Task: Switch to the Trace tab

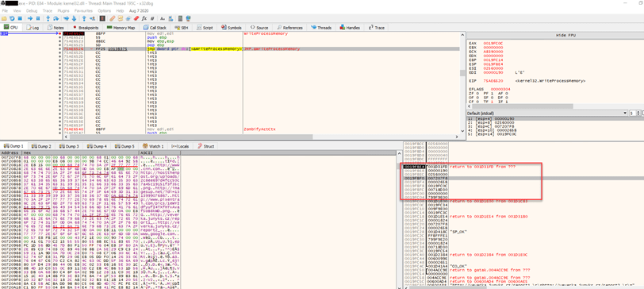Action: (377, 28)
